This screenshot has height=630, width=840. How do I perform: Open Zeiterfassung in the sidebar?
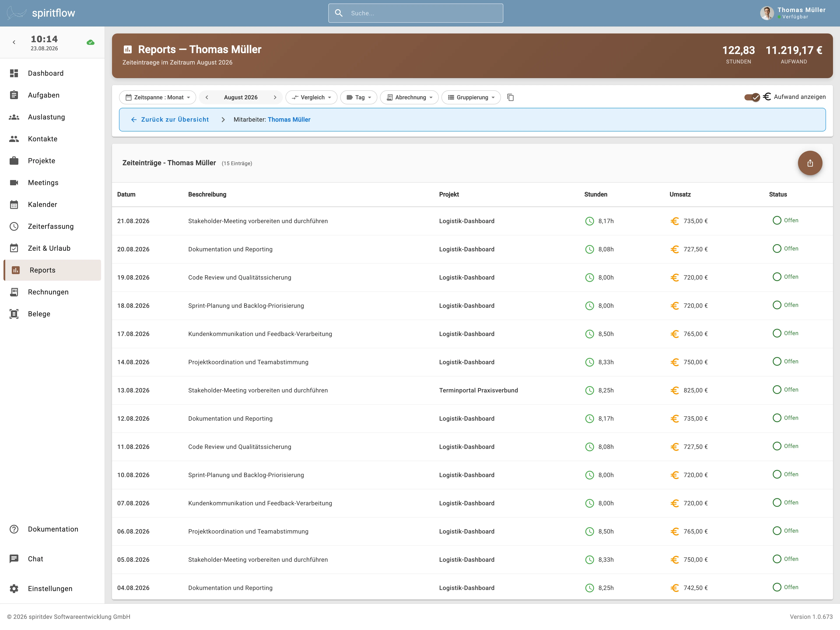point(52,226)
